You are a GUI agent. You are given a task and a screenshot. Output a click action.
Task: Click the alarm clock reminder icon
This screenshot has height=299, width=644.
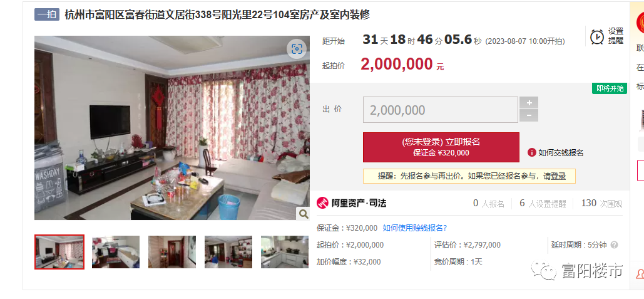(597, 36)
